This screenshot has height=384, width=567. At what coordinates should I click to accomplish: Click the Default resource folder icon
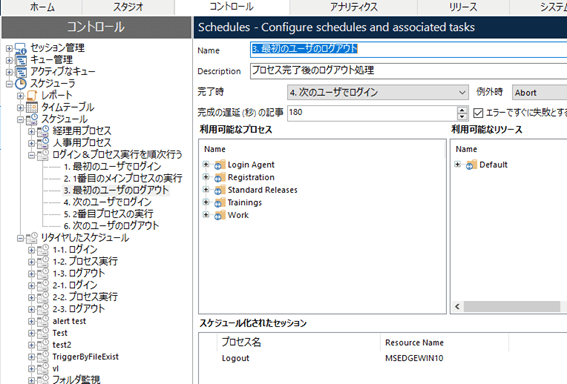click(x=471, y=165)
